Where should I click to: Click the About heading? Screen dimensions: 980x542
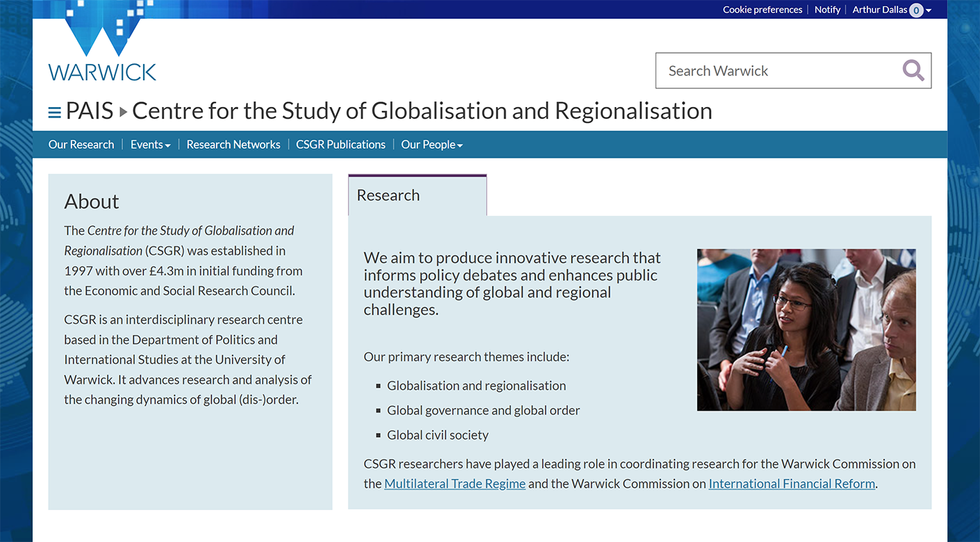click(x=92, y=202)
